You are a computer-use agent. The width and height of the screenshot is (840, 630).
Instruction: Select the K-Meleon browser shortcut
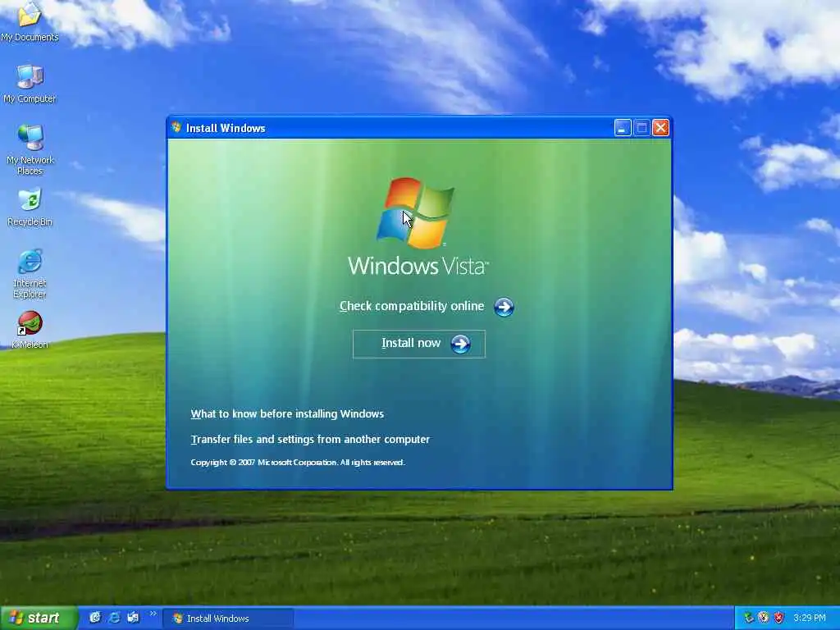30,330
